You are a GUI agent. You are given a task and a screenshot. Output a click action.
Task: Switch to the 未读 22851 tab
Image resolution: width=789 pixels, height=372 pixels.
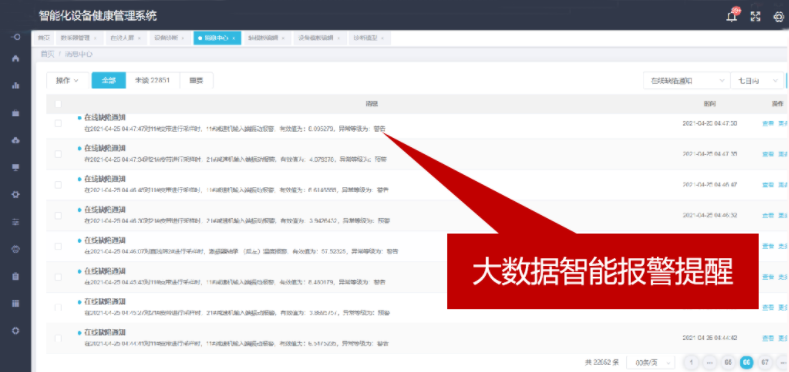(152, 81)
